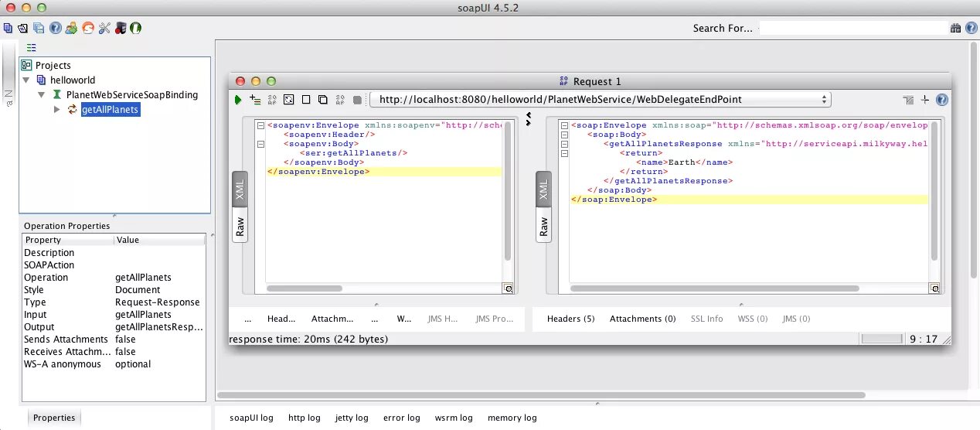The width and height of the screenshot is (980, 430).
Task: Click the Save All Projects toolbar icon
Action: (x=39, y=28)
